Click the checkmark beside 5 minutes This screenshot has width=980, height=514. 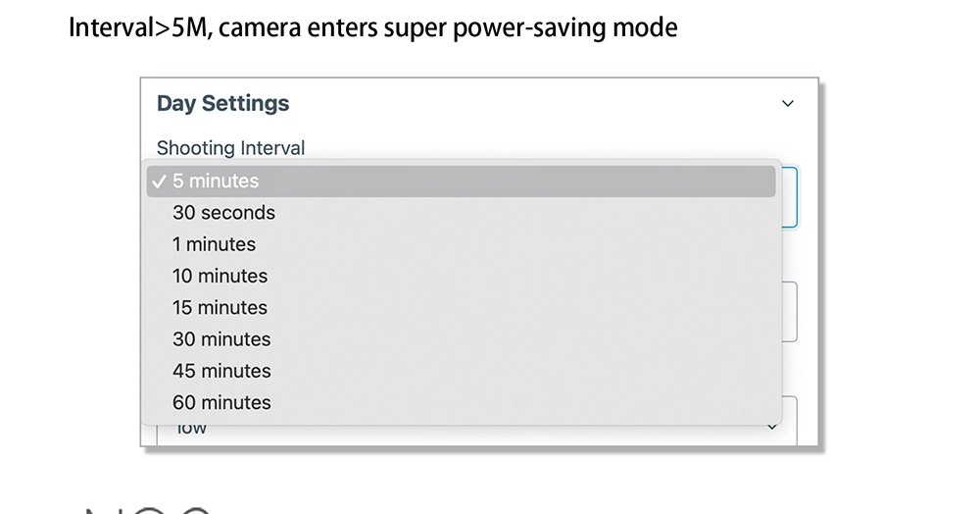(x=159, y=181)
